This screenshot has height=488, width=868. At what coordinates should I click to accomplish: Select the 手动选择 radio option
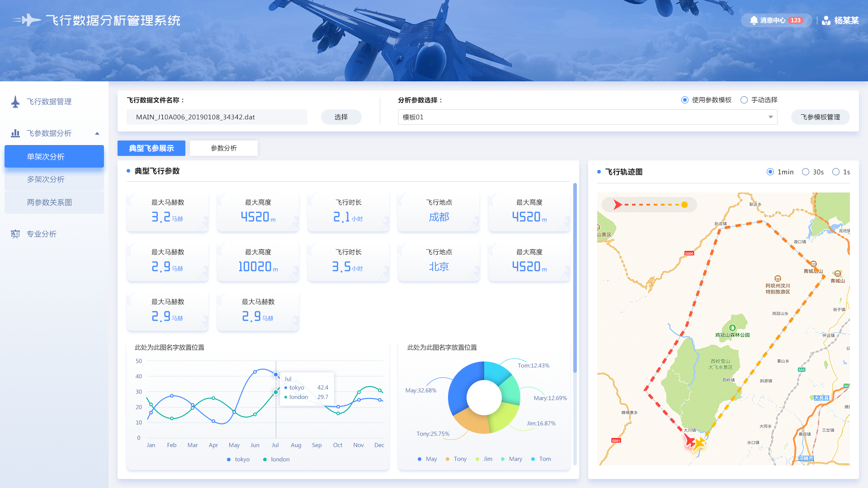coord(744,100)
